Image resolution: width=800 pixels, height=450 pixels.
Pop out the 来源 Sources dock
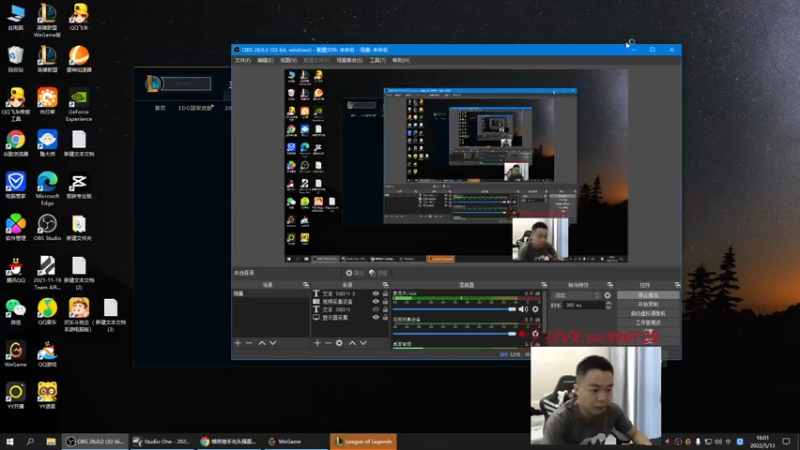click(385, 285)
